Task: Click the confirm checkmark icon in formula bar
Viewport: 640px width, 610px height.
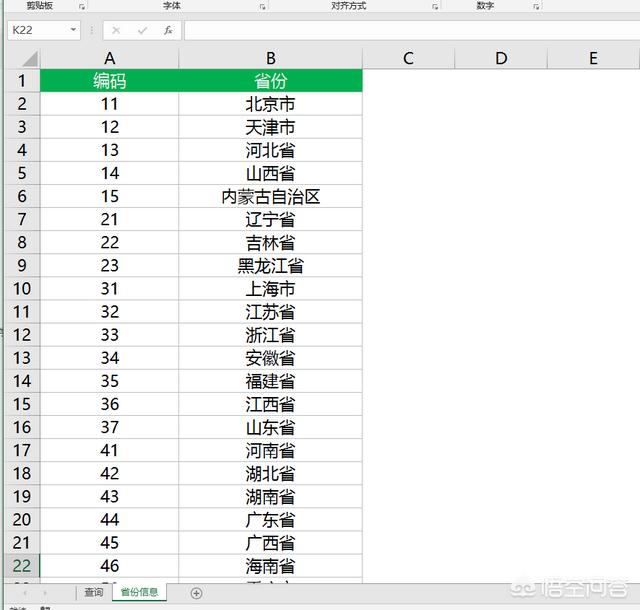Action: coord(142,30)
